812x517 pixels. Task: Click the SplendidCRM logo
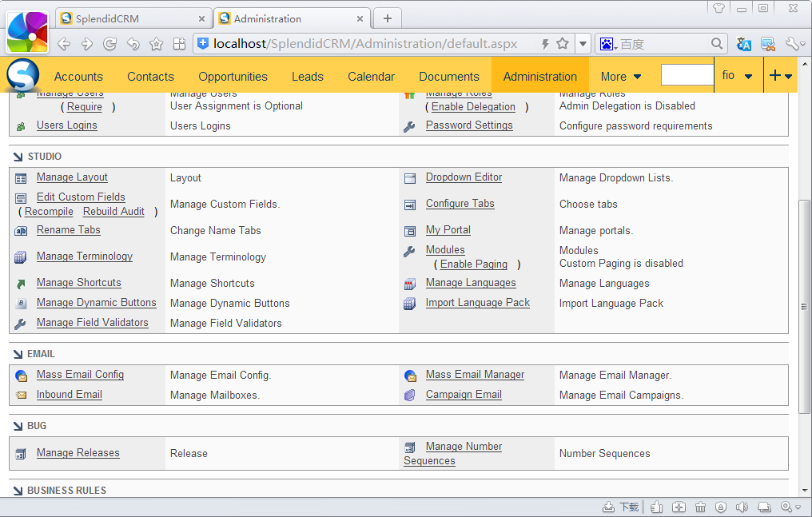pos(23,76)
